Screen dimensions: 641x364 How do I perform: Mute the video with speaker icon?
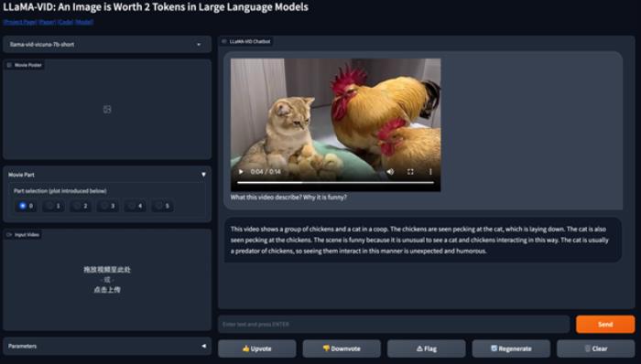pyautogui.click(x=390, y=172)
